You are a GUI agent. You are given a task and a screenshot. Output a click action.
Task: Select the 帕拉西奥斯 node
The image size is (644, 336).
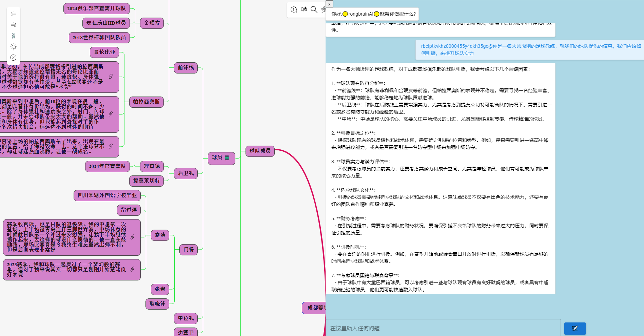point(147,102)
